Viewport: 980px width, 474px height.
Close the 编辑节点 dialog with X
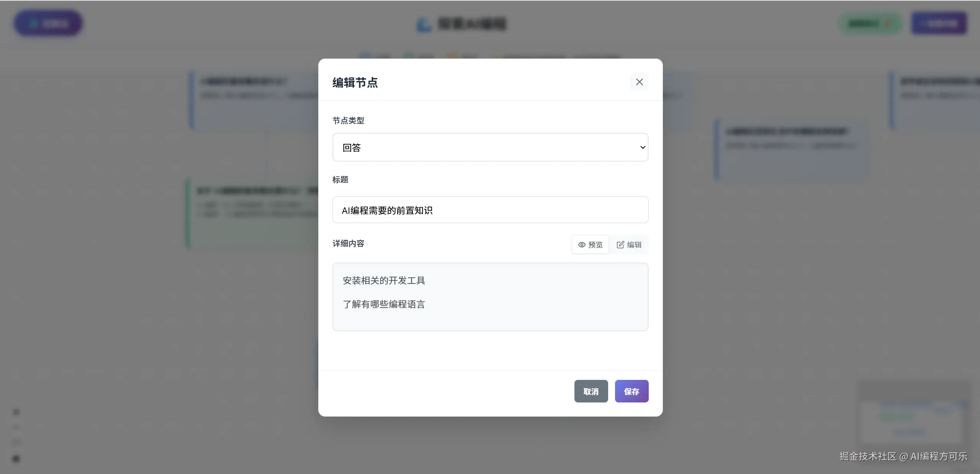[639, 82]
